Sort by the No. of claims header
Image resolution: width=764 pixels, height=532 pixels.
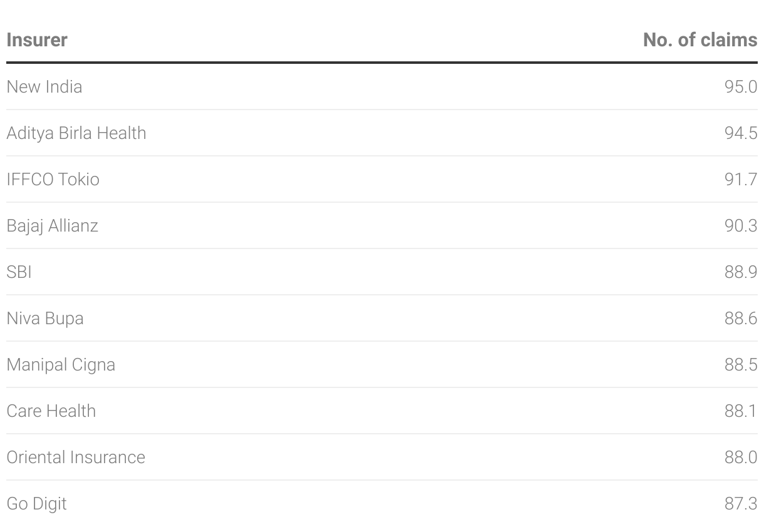point(699,40)
